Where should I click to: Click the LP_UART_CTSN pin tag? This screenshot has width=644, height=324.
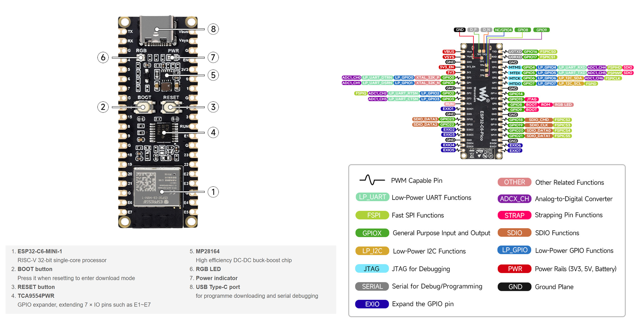tap(403, 99)
